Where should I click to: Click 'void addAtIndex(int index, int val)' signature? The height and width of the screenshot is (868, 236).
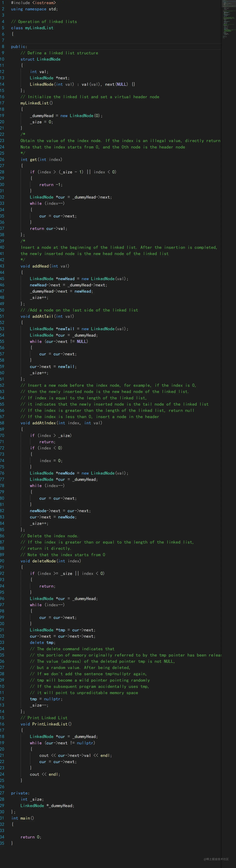[61, 423]
